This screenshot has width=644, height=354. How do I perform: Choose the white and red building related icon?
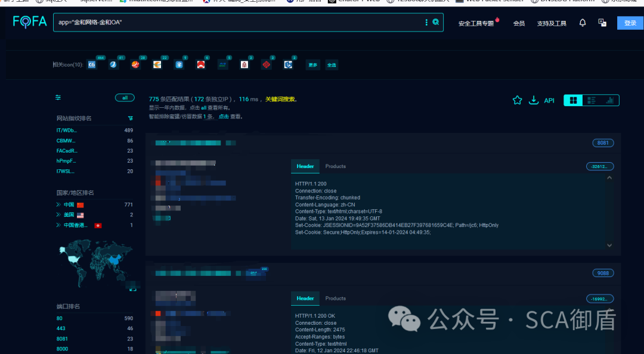tap(244, 64)
